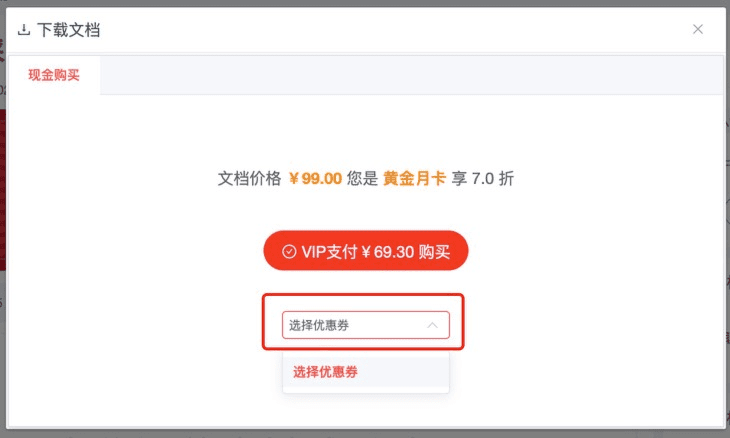Click the 您是 text before 黄金月卡
Image resolution: width=730 pixels, height=438 pixels.
point(362,178)
